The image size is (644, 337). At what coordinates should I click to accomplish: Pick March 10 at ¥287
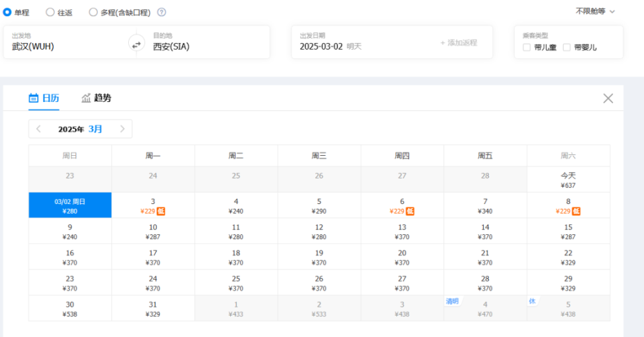click(x=153, y=231)
